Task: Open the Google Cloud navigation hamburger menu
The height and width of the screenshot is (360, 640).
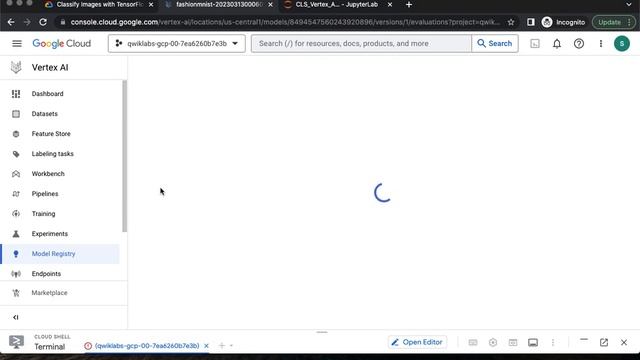Action: click(17, 43)
